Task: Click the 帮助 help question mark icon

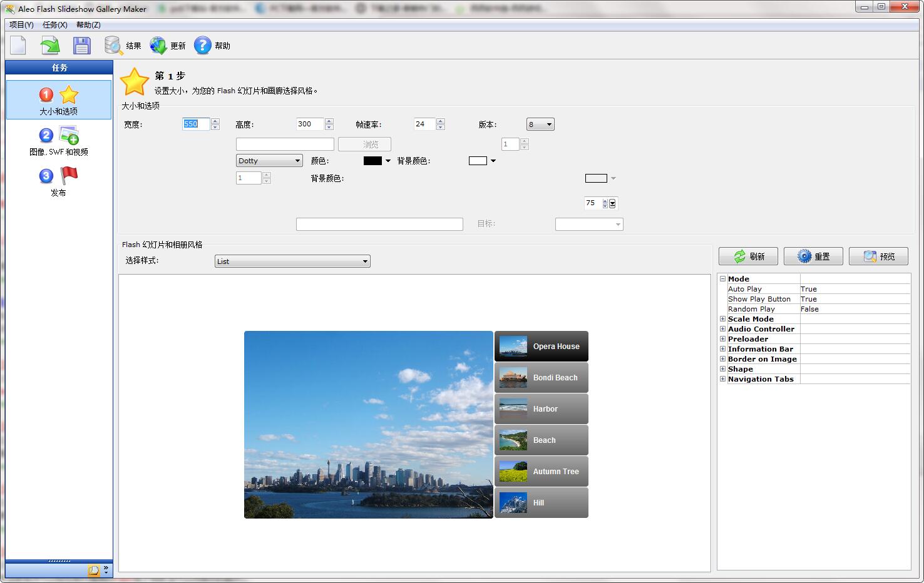Action: point(202,46)
